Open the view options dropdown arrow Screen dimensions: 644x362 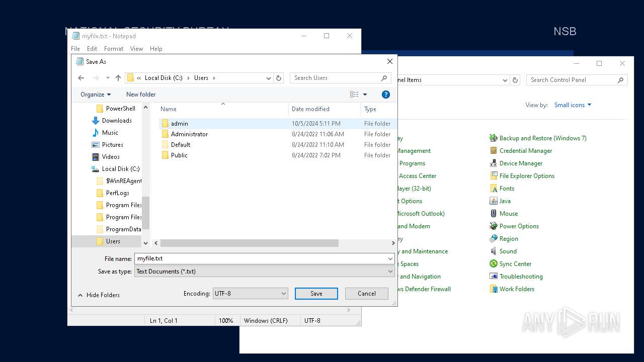pyautogui.click(x=365, y=95)
